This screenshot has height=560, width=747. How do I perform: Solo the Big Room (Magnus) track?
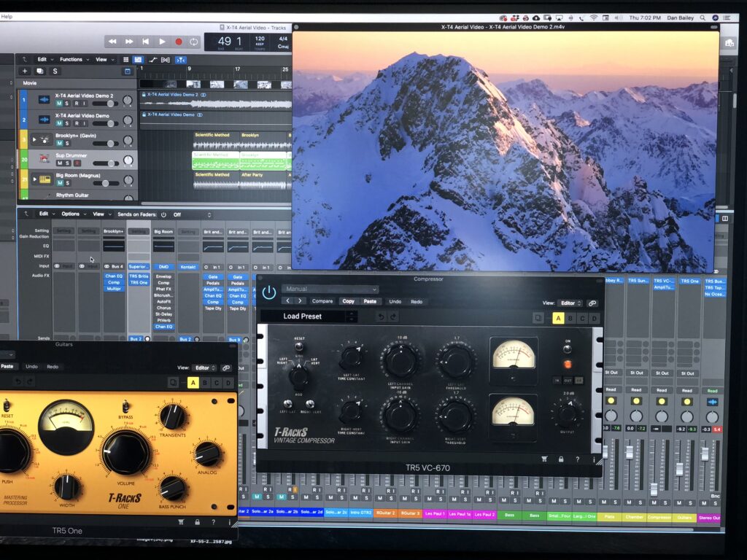click(67, 183)
